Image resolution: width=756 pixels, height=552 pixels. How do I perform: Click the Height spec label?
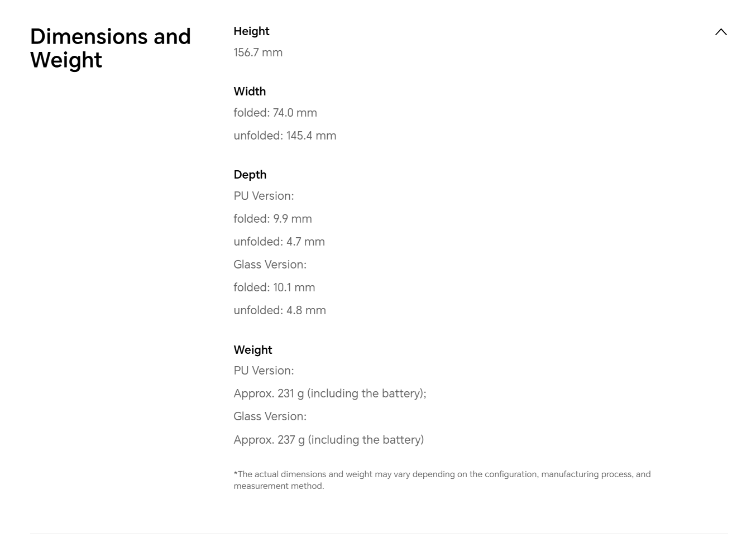[x=251, y=31]
